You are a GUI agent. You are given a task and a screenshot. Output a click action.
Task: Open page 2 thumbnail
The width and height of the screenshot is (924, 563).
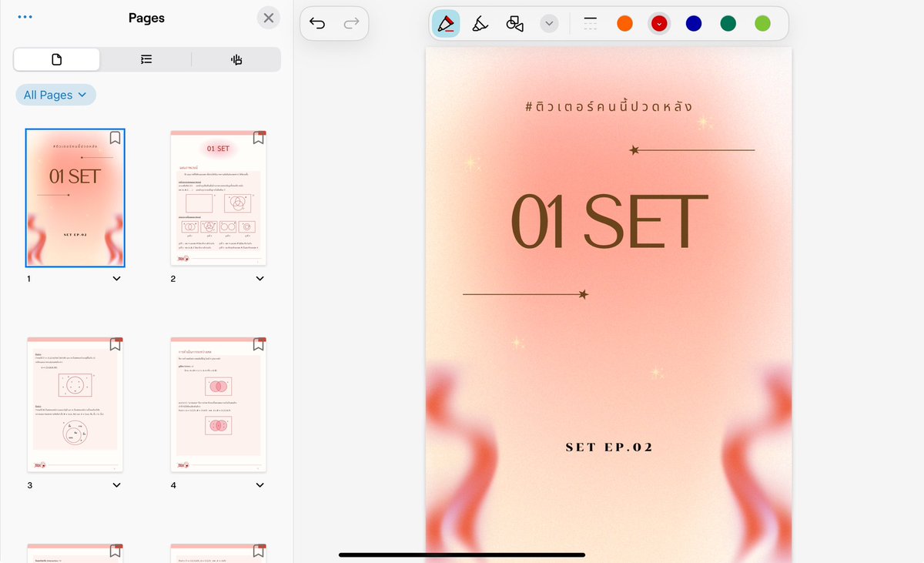pyautogui.click(x=218, y=198)
